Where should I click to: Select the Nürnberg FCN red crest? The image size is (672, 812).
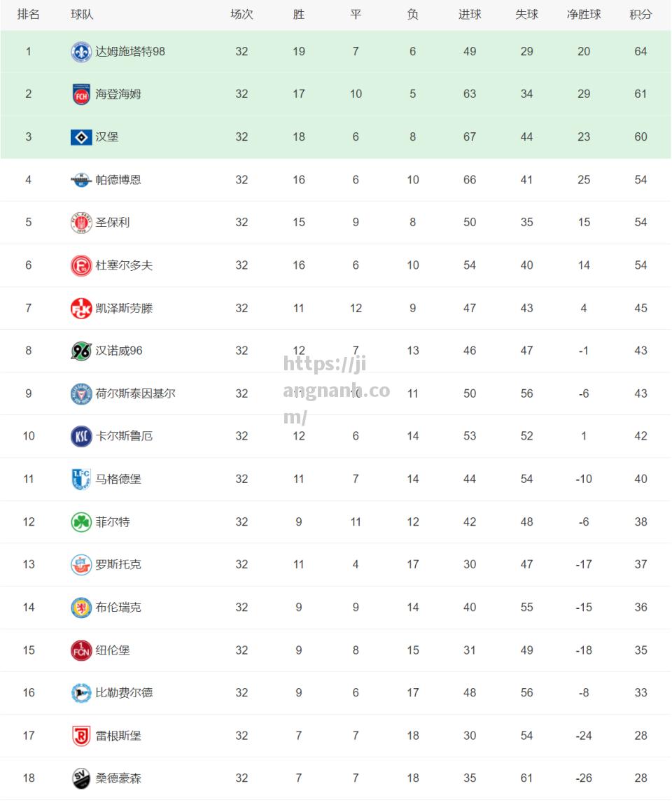point(80,650)
